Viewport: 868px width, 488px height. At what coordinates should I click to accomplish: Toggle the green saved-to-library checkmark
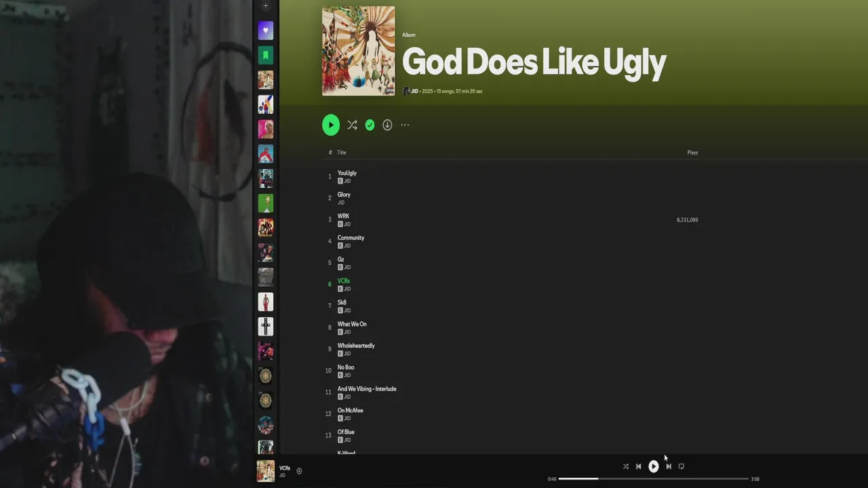point(370,125)
